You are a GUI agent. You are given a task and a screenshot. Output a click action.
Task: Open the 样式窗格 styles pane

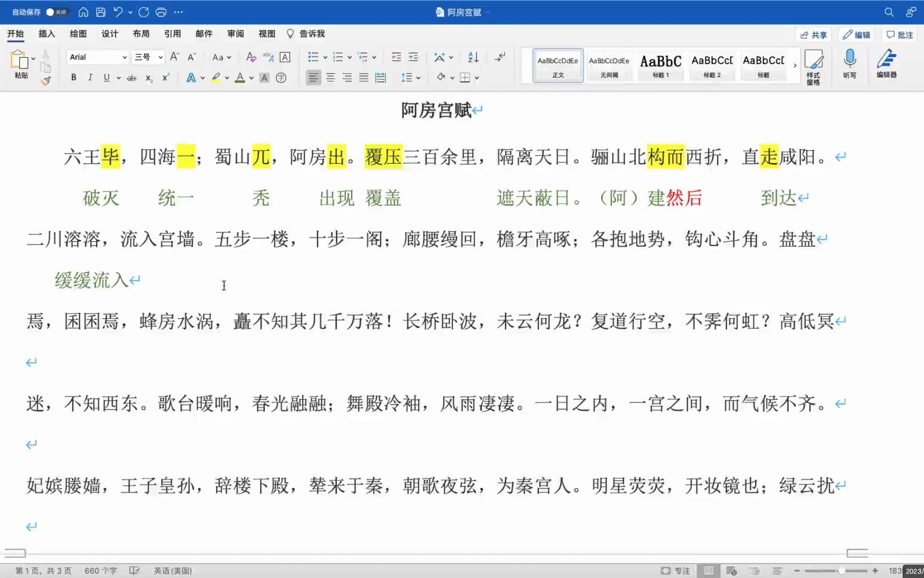[x=813, y=67]
